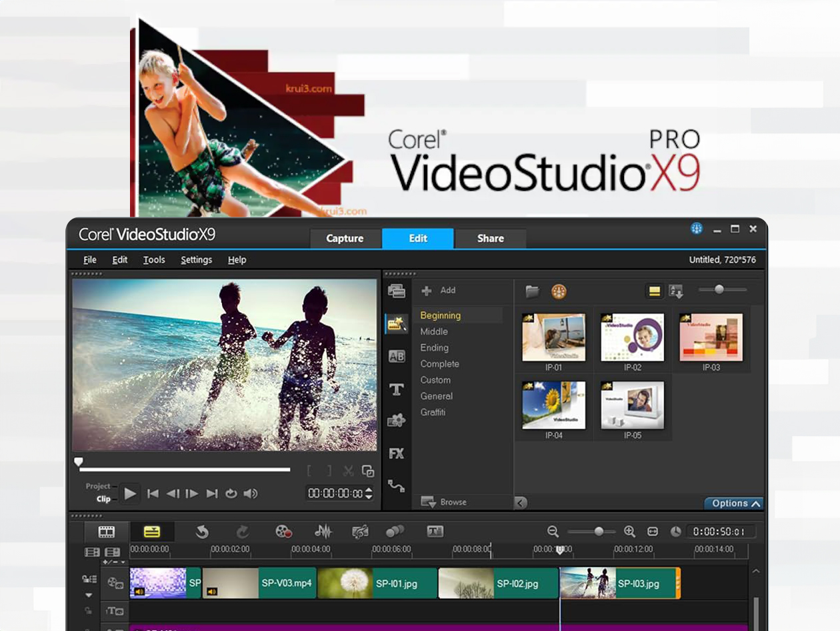Open the Transition (AB) library
Viewport: 840px width, 631px height.
(x=397, y=357)
